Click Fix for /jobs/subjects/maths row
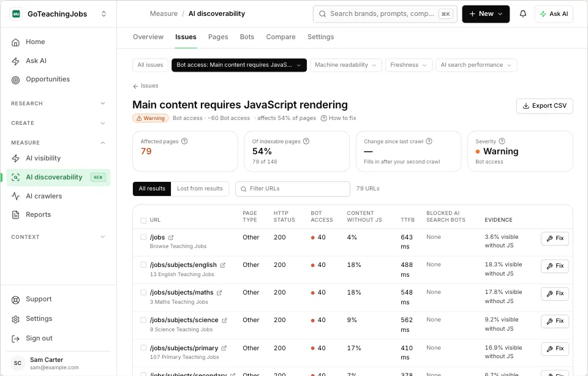This screenshot has height=376, width=588. (x=555, y=293)
